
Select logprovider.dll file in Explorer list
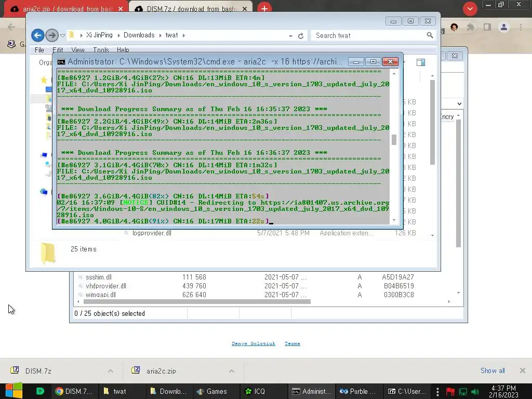pyautogui.click(x=152, y=233)
